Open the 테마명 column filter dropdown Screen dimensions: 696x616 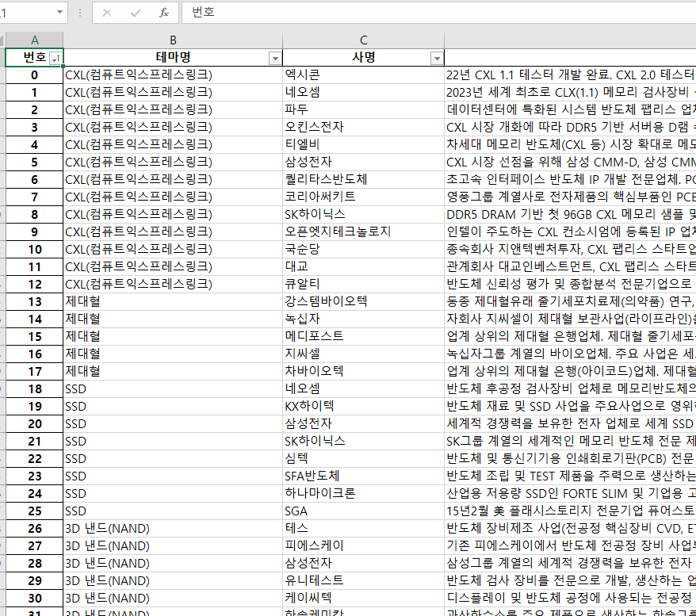(x=275, y=58)
